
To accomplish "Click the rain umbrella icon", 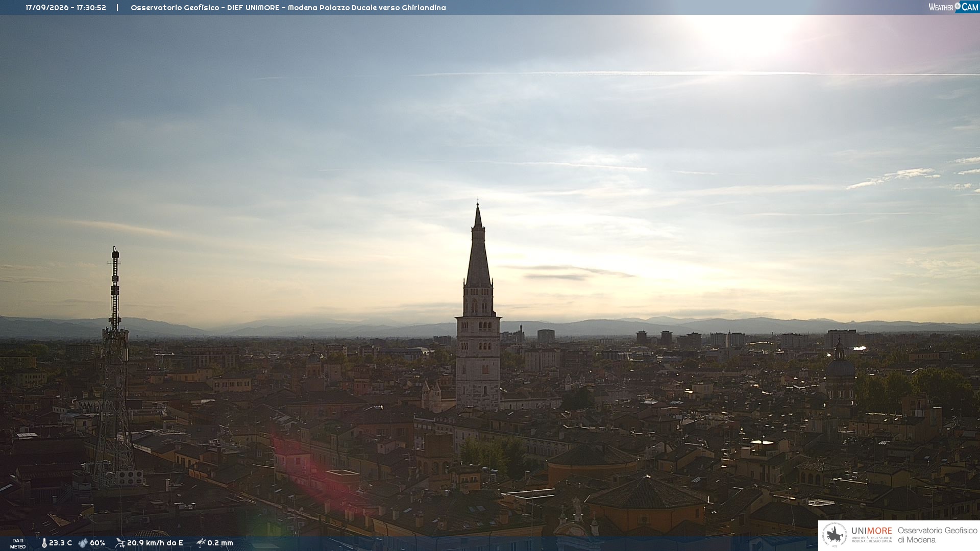I will tap(201, 543).
